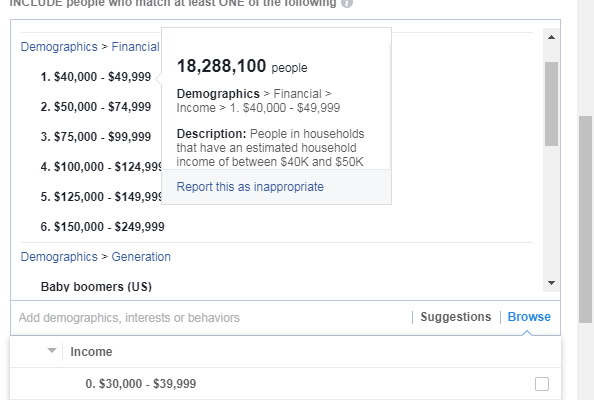
Task: Select the 5. $125,000 - $149,999 income item
Action: coord(101,197)
